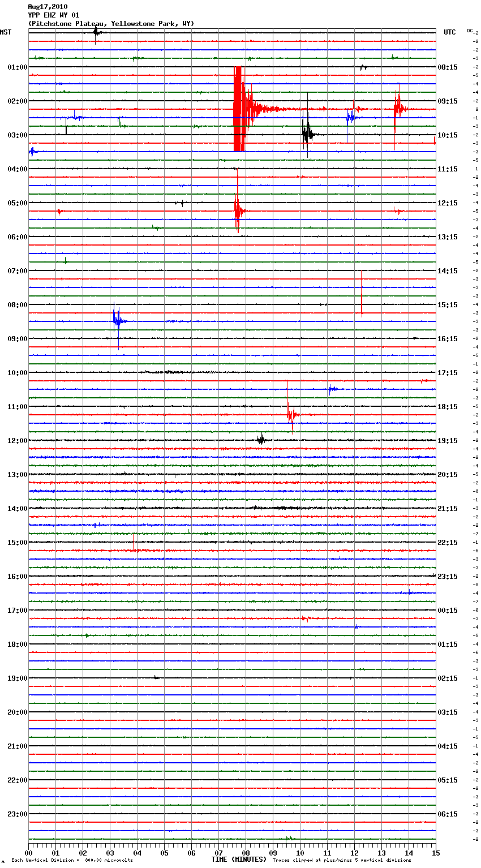
Task: Click the Pitchstone Plateau, Yellowstone Park location title
Action: [x=111, y=24]
